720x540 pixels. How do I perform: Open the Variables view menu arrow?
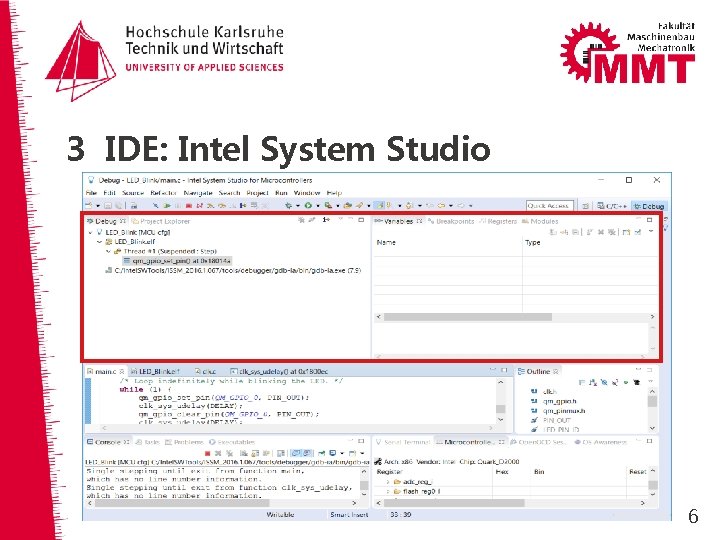pyautogui.click(x=651, y=232)
